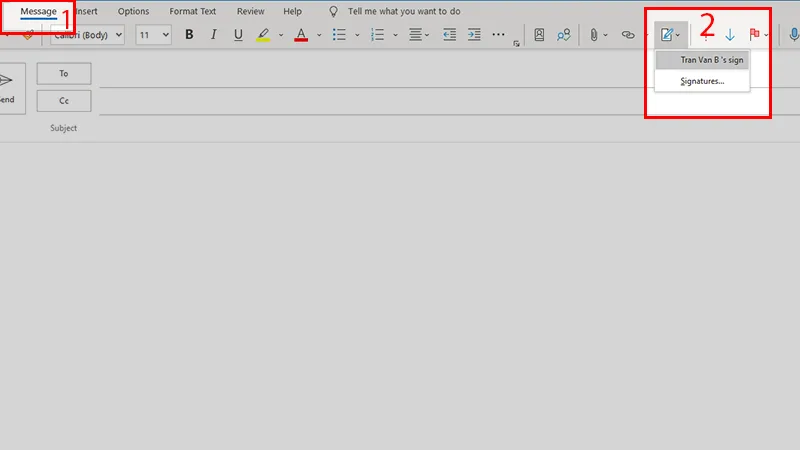The width and height of the screenshot is (800, 450).
Task: Toggle Bold formatting
Action: tap(189, 35)
